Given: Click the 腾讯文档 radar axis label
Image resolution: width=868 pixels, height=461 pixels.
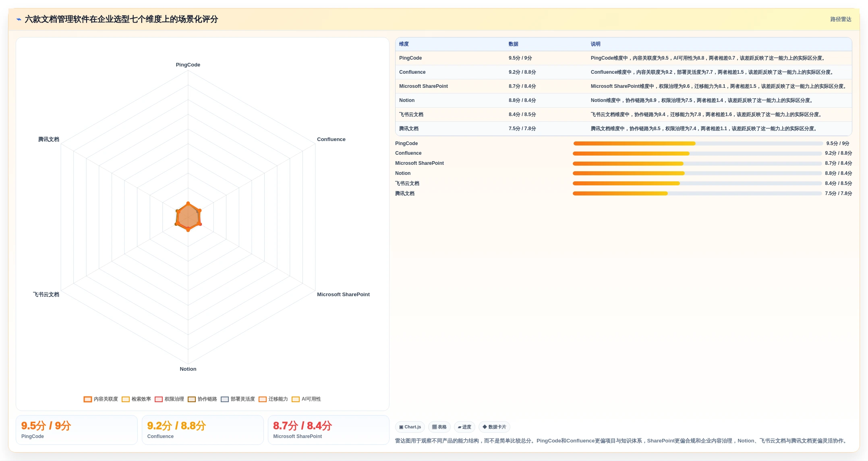Looking at the screenshot, I should (48, 139).
